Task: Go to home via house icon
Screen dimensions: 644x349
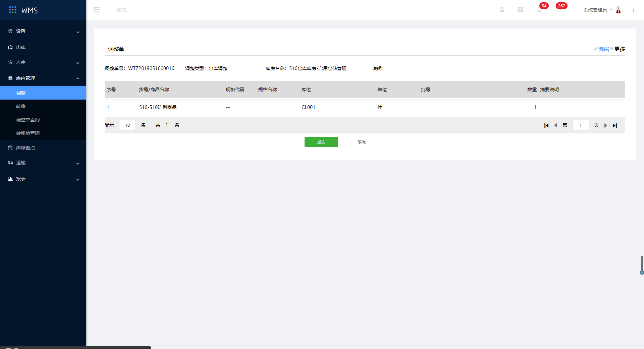Action: pos(502,10)
